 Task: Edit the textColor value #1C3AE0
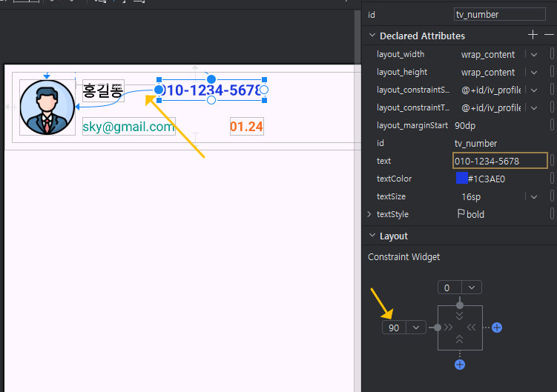click(487, 179)
